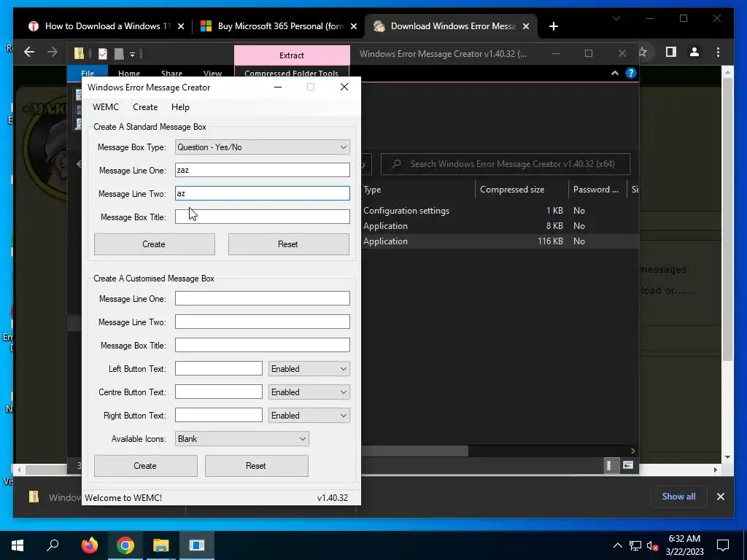Screen dimensions: 747x560
Task: Focus the customised Message Line Two field
Action: tap(263, 322)
